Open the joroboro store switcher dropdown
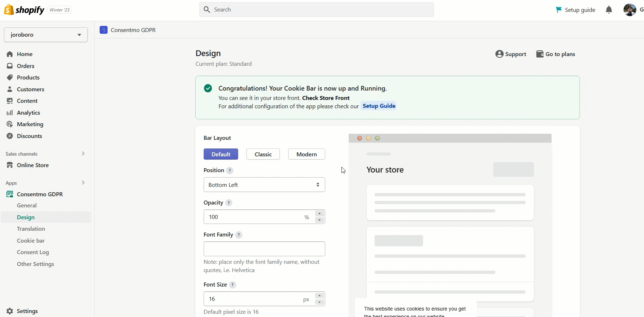 pyautogui.click(x=46, y=35)
